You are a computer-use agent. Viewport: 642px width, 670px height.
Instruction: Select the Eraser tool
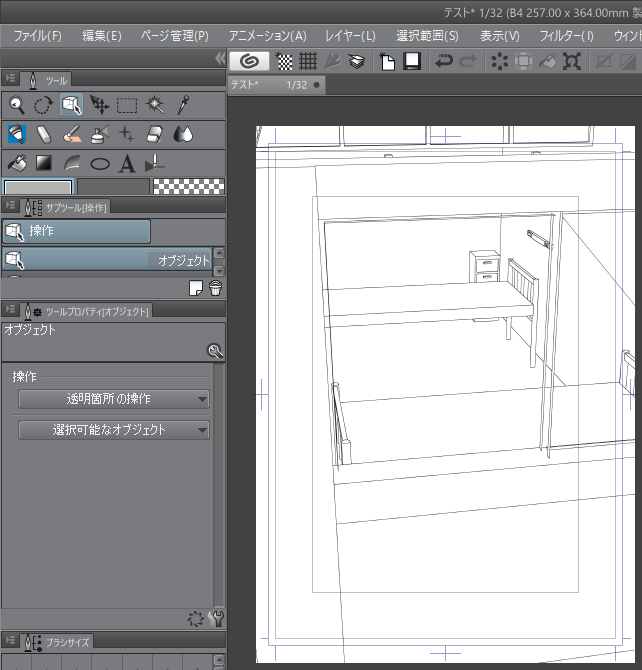click(154, 134)
